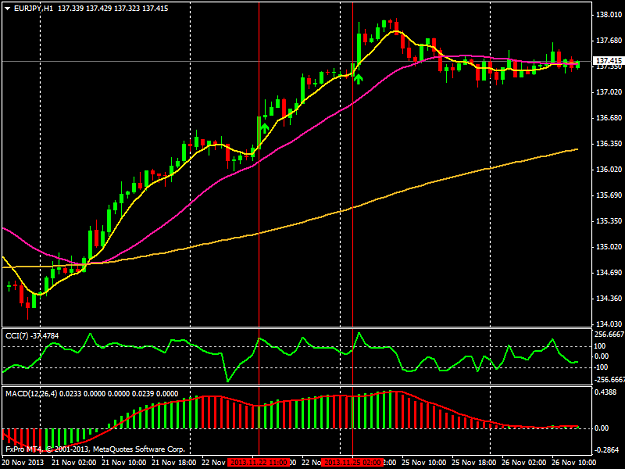
Task: Select the CCI scale value 256.6667
Action: (609, 335)
